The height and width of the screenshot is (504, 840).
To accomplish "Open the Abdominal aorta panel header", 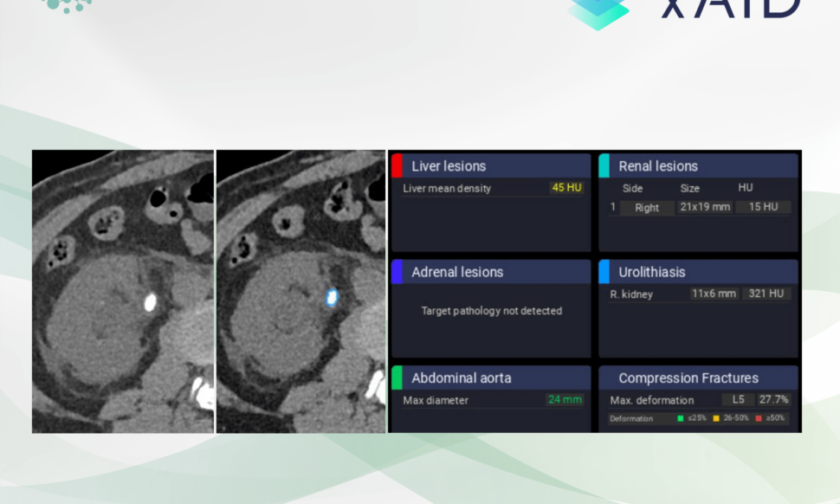I will pos(491,378).
